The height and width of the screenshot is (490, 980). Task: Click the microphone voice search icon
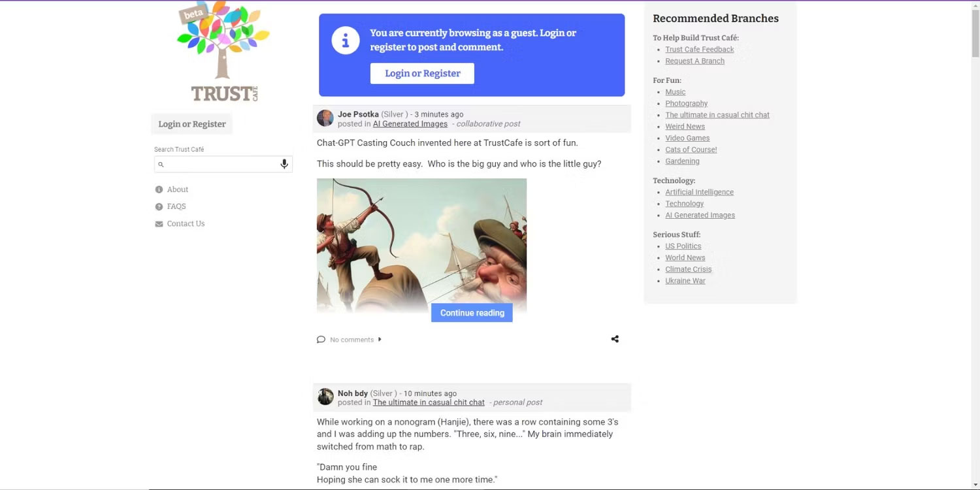coord(284,164)
